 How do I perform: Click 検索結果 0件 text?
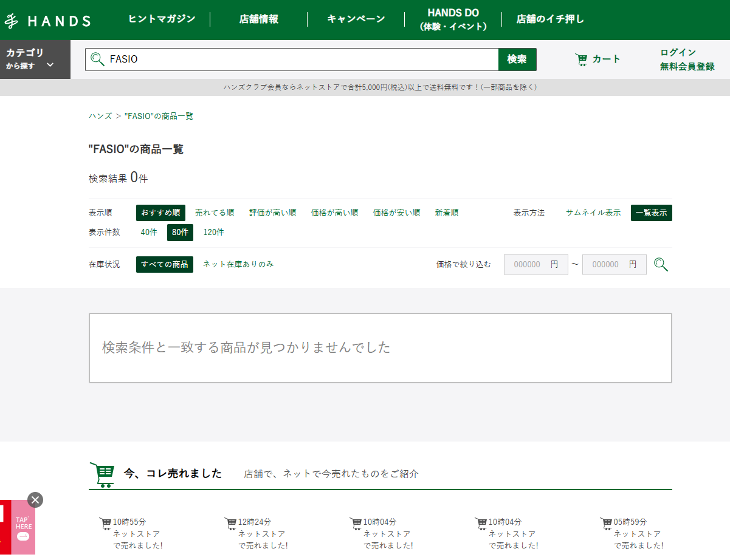click(x=119, y=178)
